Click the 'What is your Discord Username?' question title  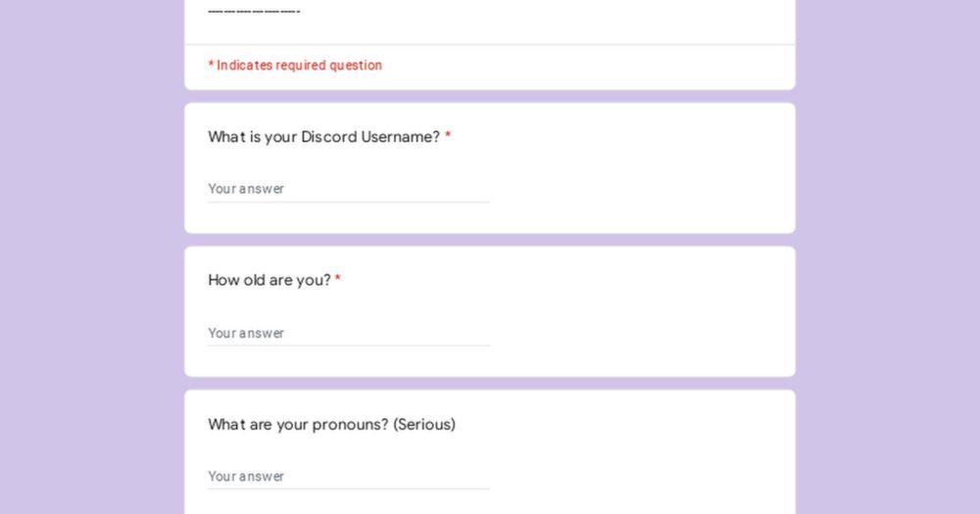(323, 137)
